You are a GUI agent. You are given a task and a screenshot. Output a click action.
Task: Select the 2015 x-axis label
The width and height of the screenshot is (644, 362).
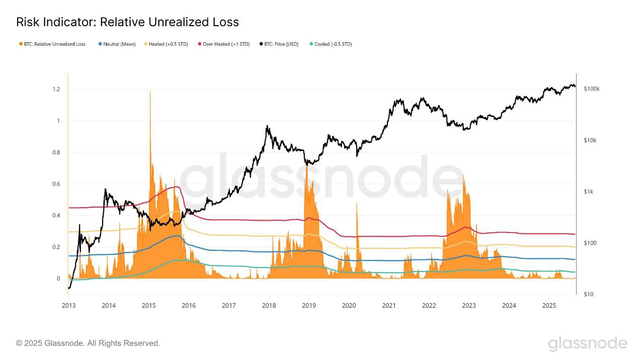[x=148, y=305]
